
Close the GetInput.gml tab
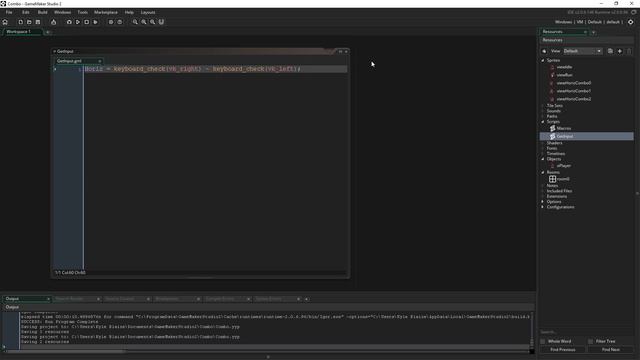coord(99,61)
